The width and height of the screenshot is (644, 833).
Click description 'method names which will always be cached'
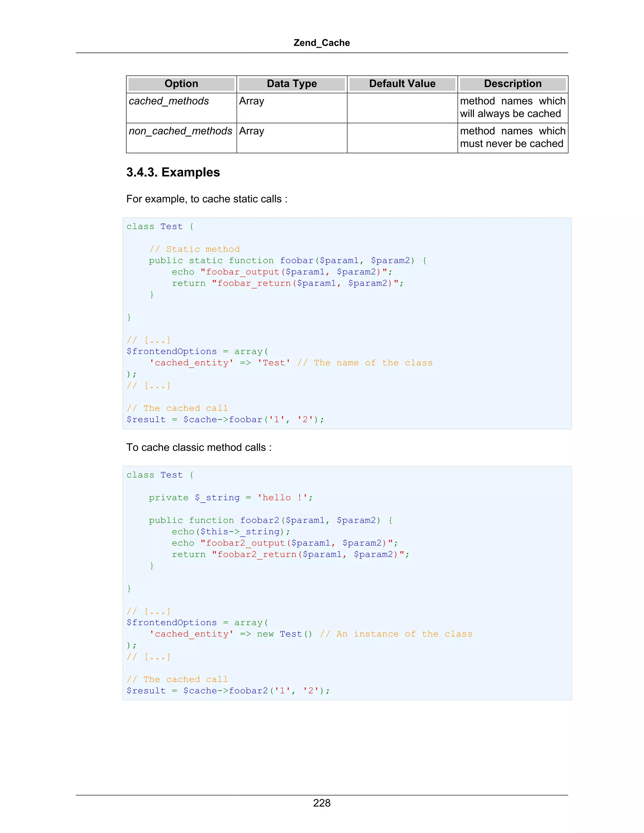click(x=513, y=108)
